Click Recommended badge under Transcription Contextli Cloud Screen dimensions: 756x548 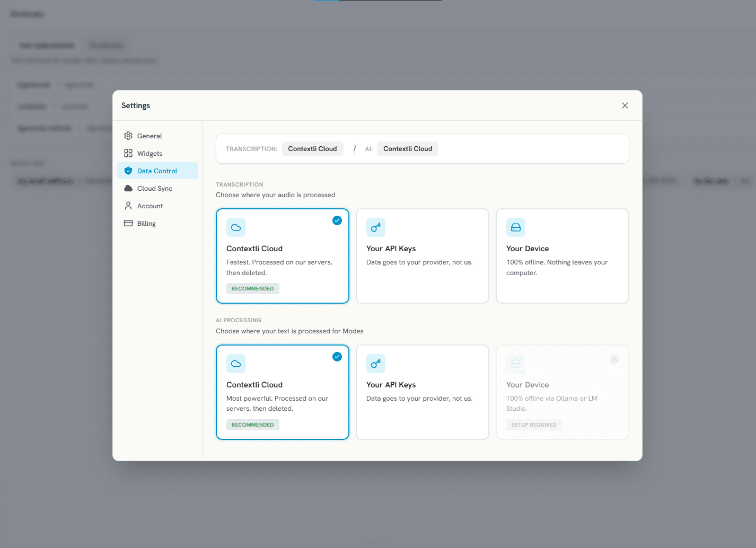(253, 288)
